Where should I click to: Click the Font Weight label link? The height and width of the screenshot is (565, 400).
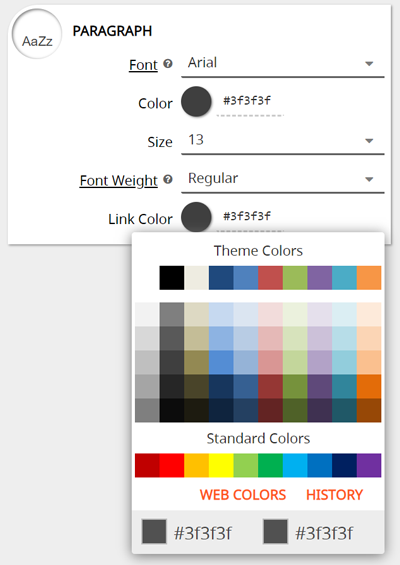coord(119,181)
